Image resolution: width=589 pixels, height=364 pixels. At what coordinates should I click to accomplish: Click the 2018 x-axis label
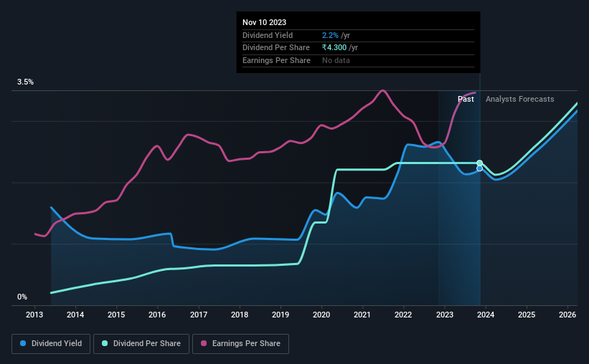point(240,315)
